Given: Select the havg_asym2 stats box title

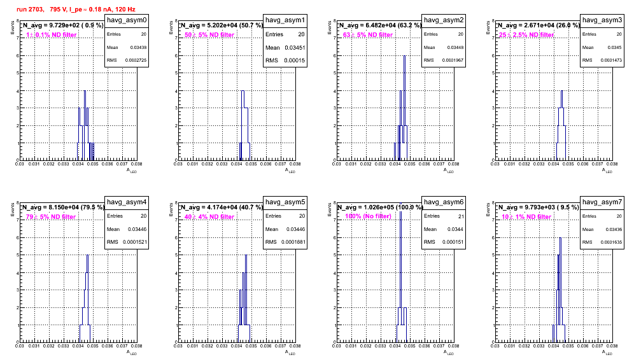Looking at the screenshot, I should point(444,20).
